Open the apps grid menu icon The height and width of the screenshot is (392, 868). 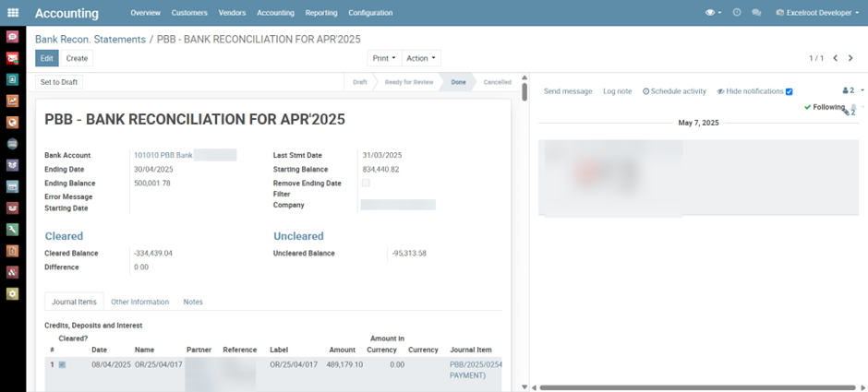13,13
